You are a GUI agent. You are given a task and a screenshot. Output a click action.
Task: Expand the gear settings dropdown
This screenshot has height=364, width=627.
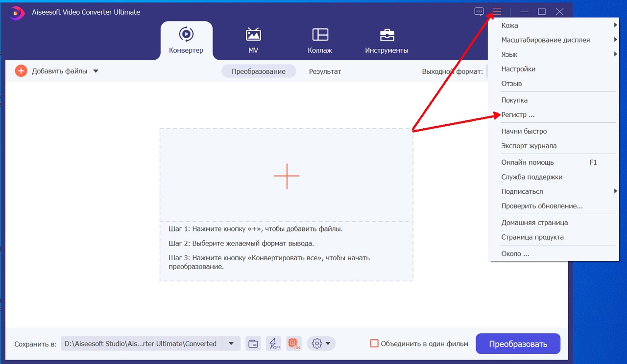pyautogui.click(x=321, y=343)
